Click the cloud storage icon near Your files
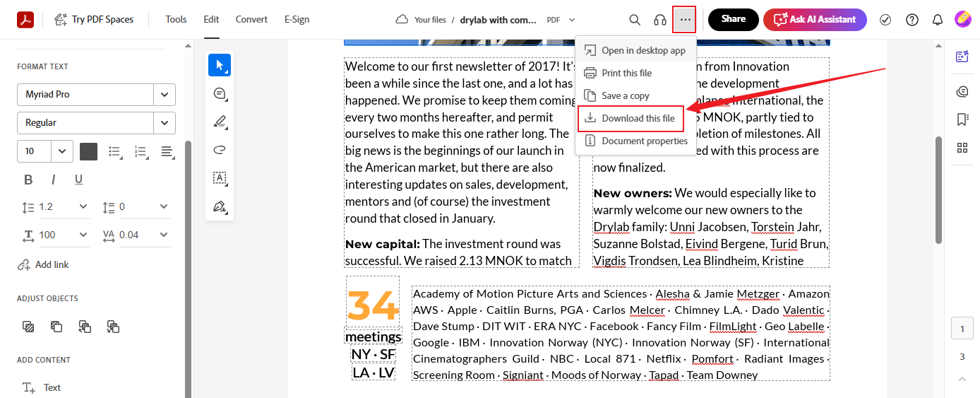The width and height of the screenshot is (980, 398). tap(402, 20)
